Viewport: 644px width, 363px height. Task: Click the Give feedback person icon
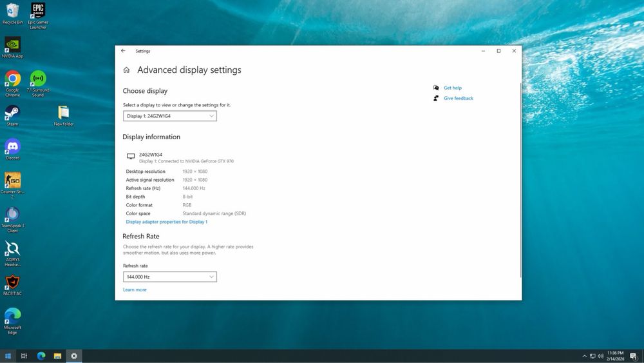click(436, 98)
